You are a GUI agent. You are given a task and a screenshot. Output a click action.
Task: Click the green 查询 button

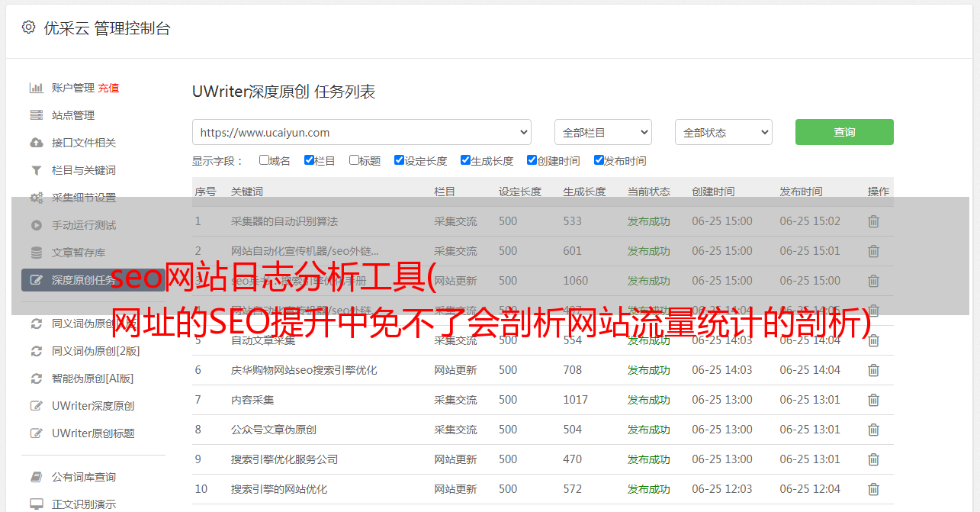click(x=843, y=132)
